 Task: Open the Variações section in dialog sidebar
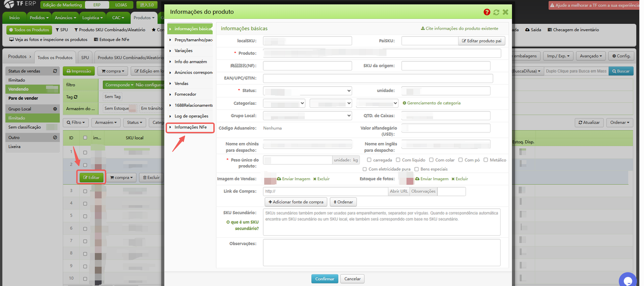[x=191, y=50]
